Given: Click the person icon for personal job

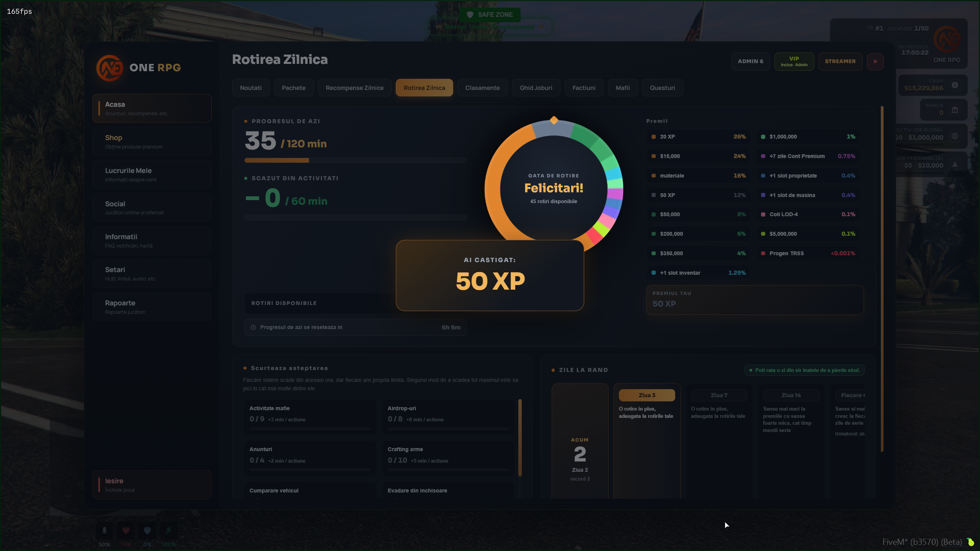Looking at the screenshot, I should pos(955,164).
